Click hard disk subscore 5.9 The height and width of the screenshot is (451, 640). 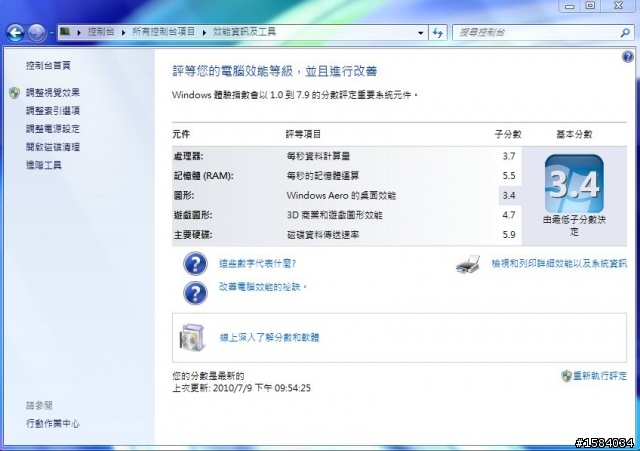point(509,235)
